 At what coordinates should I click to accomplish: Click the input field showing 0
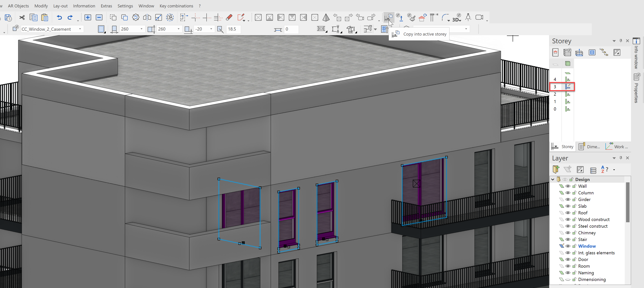291,29
